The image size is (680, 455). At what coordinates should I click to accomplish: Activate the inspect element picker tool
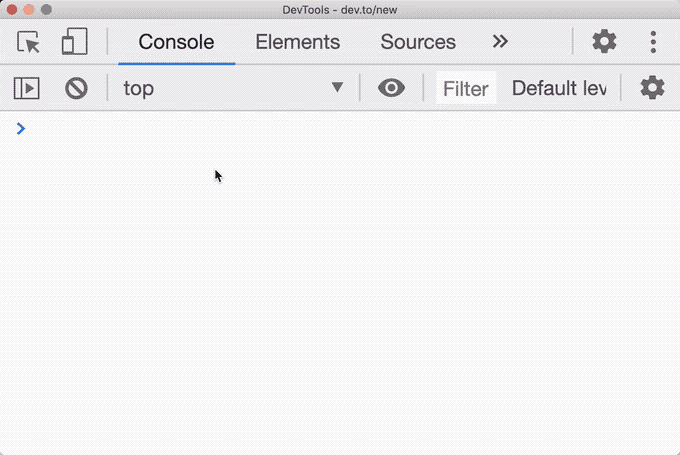coord(28,42)
